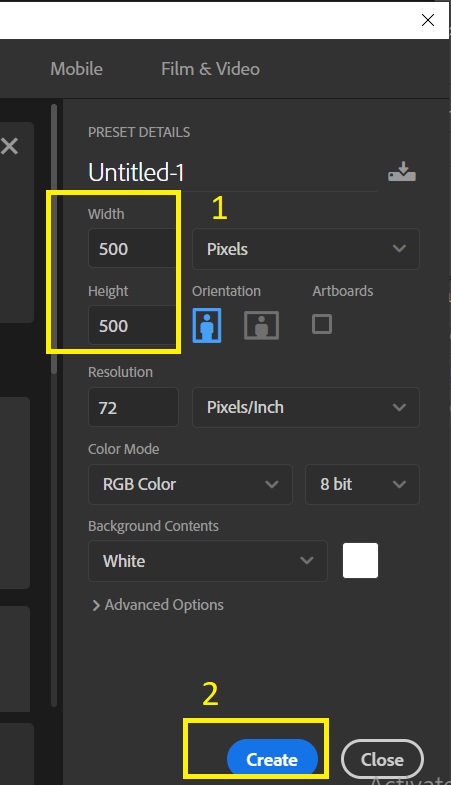Expand Advanced Options
Viewport: 451px width, 785px height.
158,605
